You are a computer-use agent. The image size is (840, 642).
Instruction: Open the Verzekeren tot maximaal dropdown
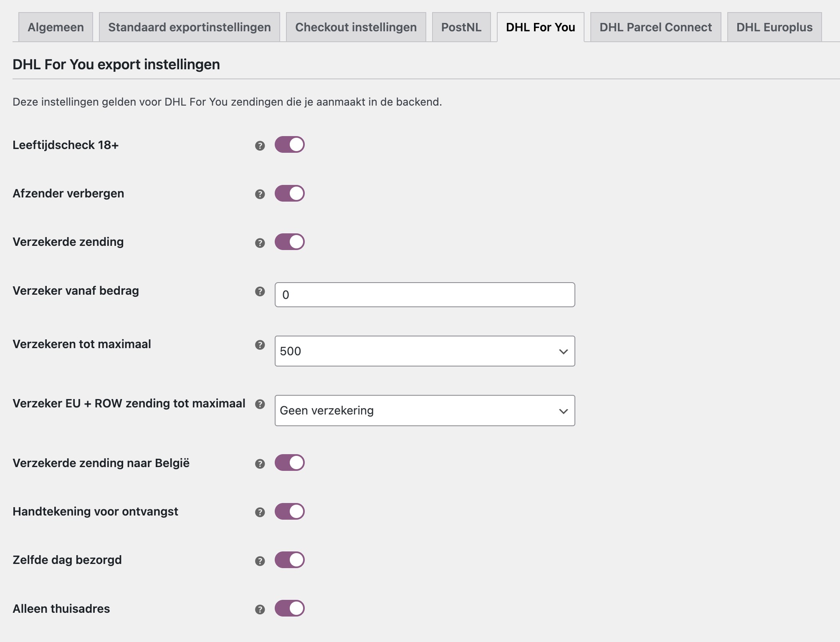click(x=425, y=351)
